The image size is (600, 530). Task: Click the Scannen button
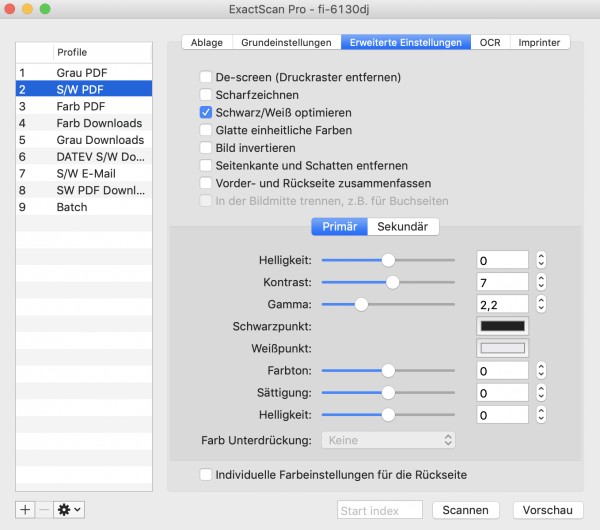466,510
